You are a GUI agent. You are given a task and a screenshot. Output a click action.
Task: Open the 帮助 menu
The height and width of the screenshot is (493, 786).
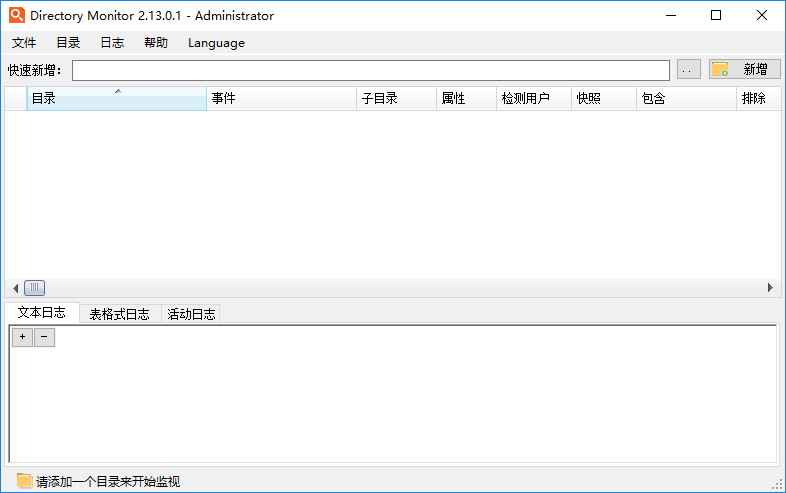(x=156, y=43)
